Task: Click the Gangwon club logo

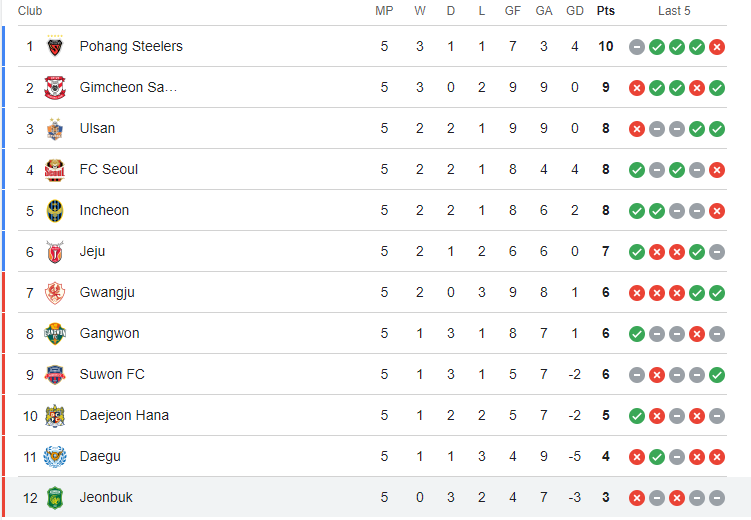Action: (55, 334)
